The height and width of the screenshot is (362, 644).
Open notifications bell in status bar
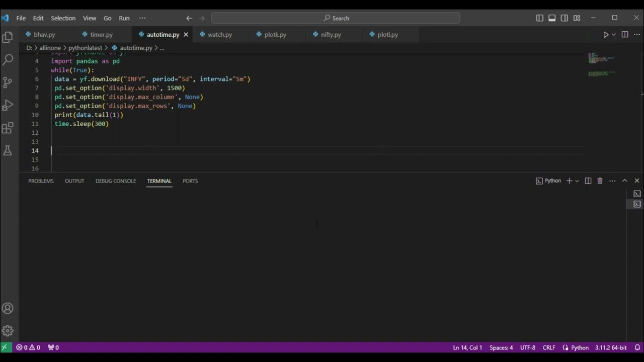pos(637,347)
